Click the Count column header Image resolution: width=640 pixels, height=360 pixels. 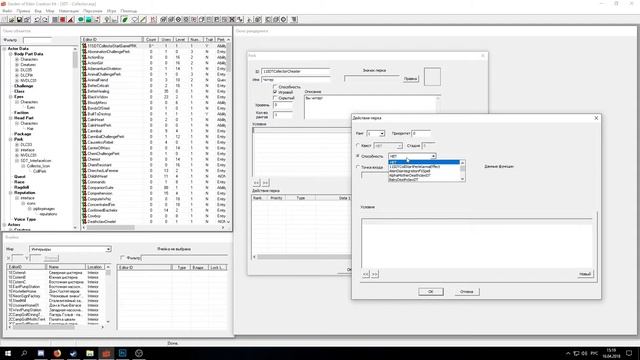point(151,40)
